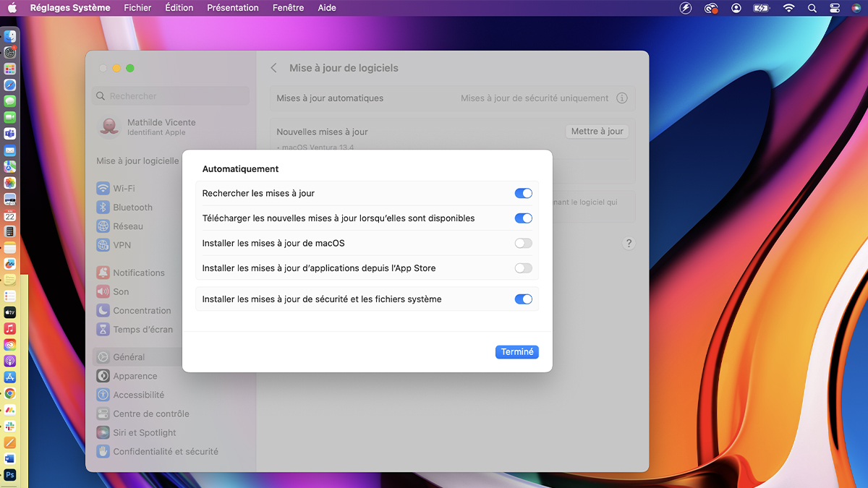Open the Fichier menu
868x488 pixels.
[138, 8]
